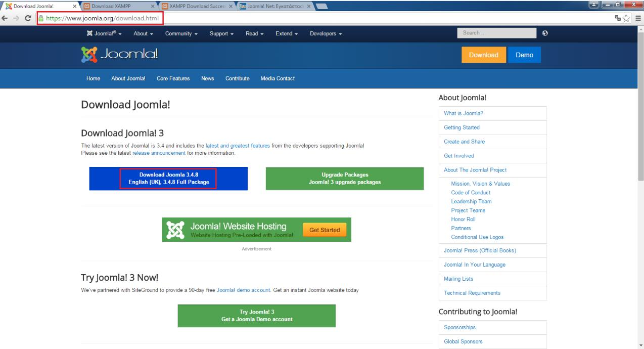Switch to XAMPP Download Success tab

[x=196, y=6]
